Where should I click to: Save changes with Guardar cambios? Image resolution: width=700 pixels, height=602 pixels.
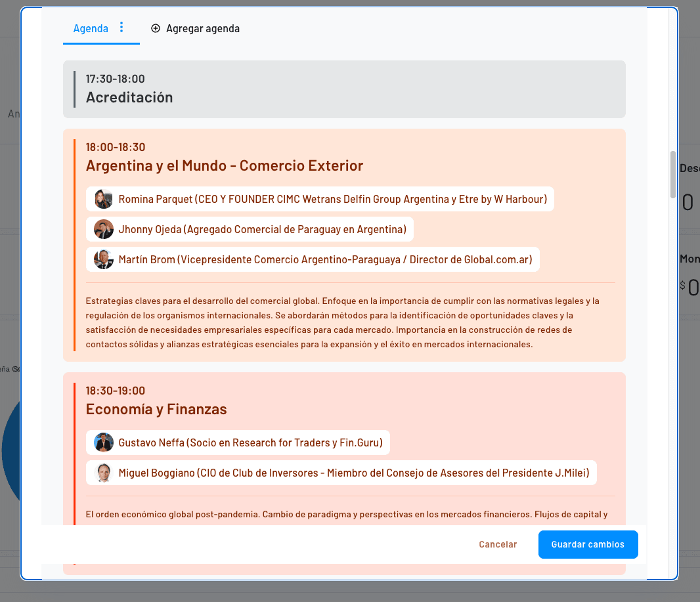588,544
